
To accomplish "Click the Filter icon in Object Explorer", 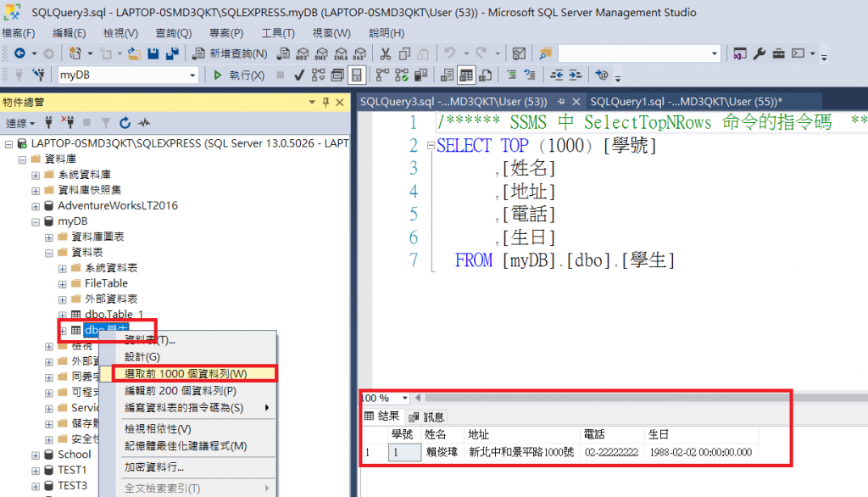I will coord(106,122).
